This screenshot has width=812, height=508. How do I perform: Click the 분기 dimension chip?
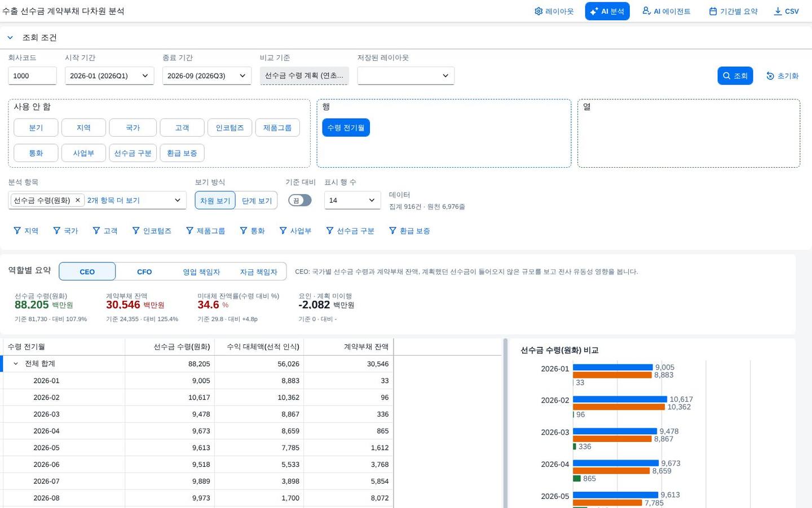[36, 128]
